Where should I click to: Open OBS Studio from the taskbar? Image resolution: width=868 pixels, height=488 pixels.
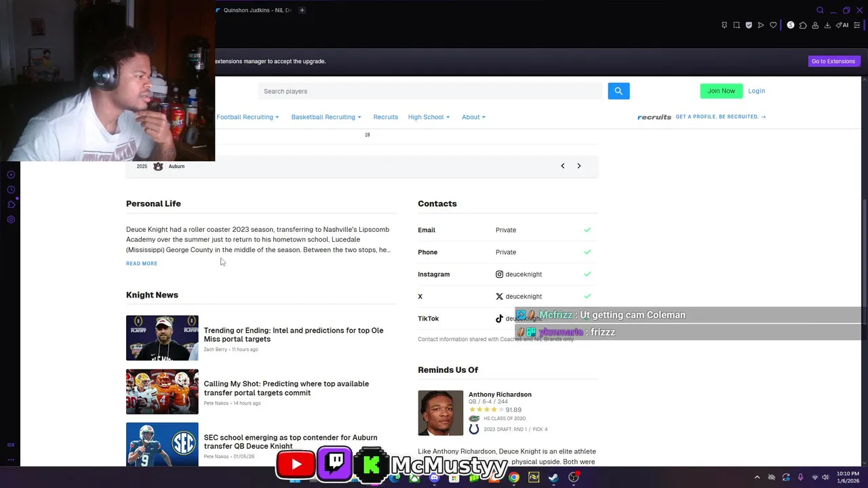click(x=574, y=477)
